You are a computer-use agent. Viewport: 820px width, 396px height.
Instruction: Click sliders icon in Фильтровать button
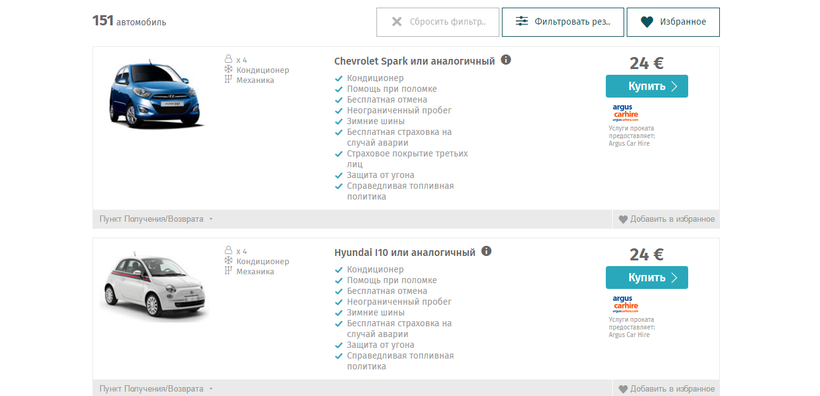[x=522, y=21]
